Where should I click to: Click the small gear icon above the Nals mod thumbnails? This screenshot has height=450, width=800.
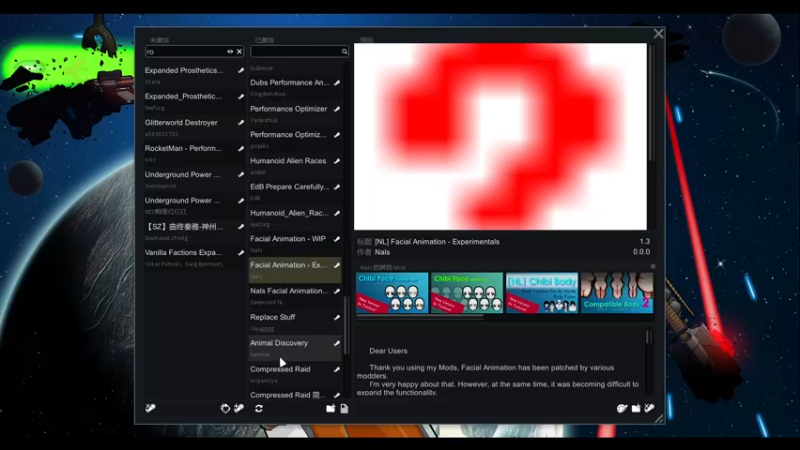point(653,267)
